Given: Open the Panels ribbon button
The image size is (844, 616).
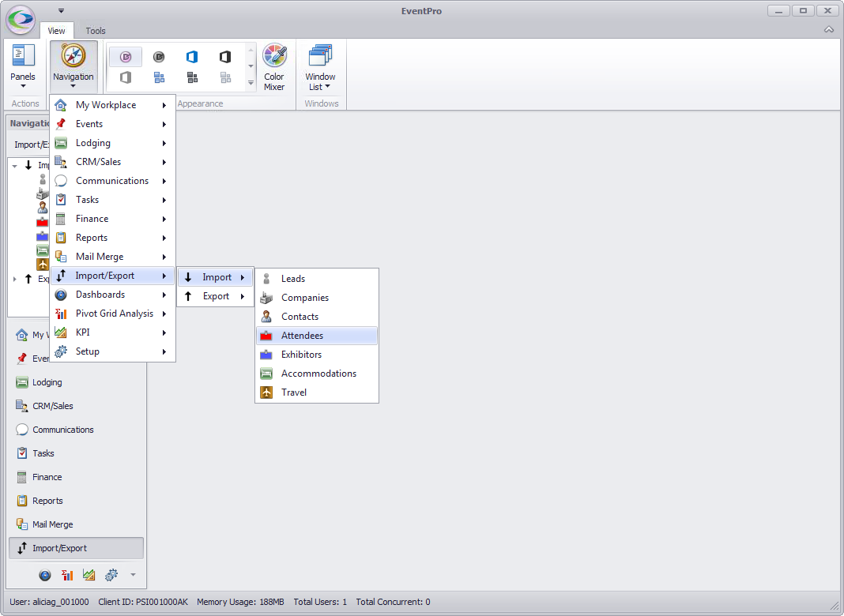Looking at the screenshot, I should coord(23,66).
